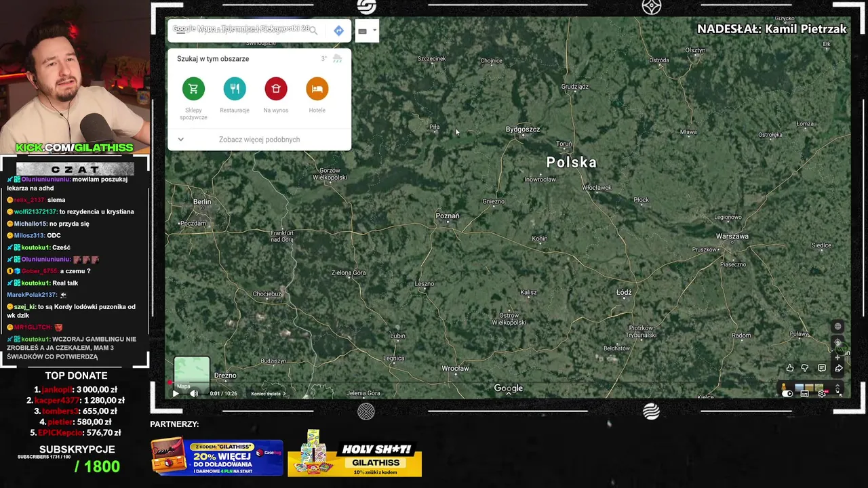Click the rainy weather icon
Viewport: 868px width, 488px height.
point(337,59)
